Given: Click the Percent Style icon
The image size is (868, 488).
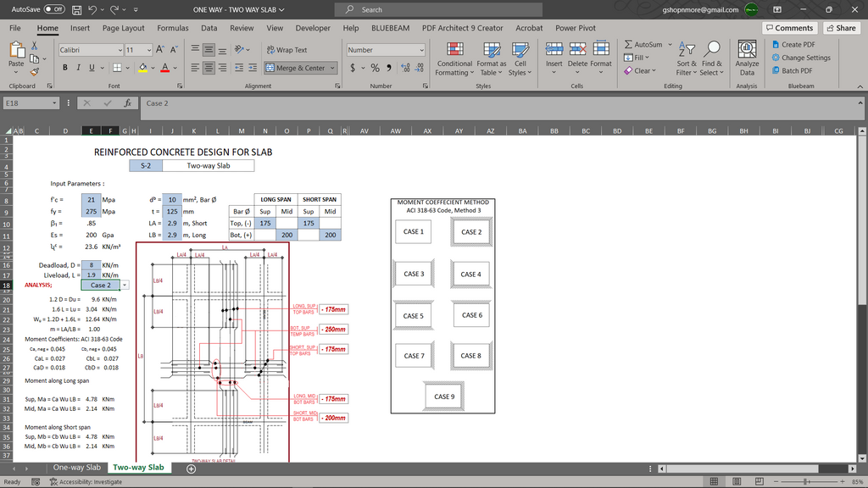Looking at the screenshot, I should [376, 68].
